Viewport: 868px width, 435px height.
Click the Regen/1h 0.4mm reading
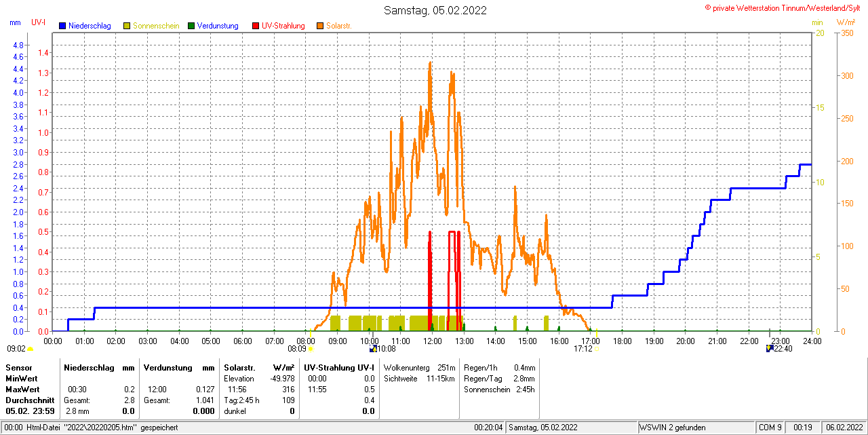coord(499,367)
